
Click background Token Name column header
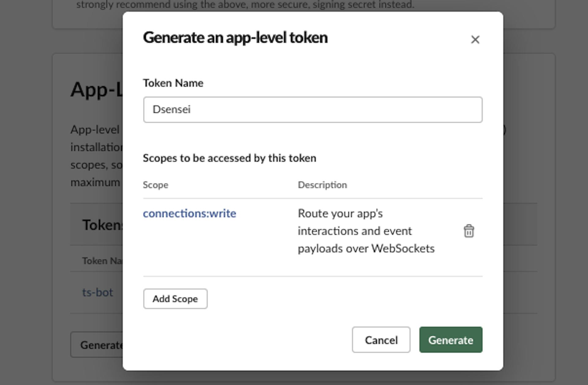coord(102,261)
